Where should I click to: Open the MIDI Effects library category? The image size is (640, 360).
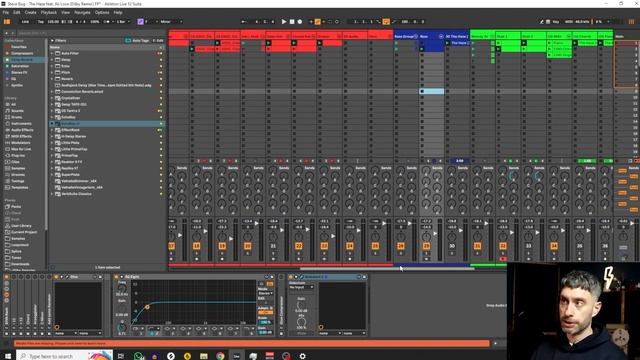[21, 136]
